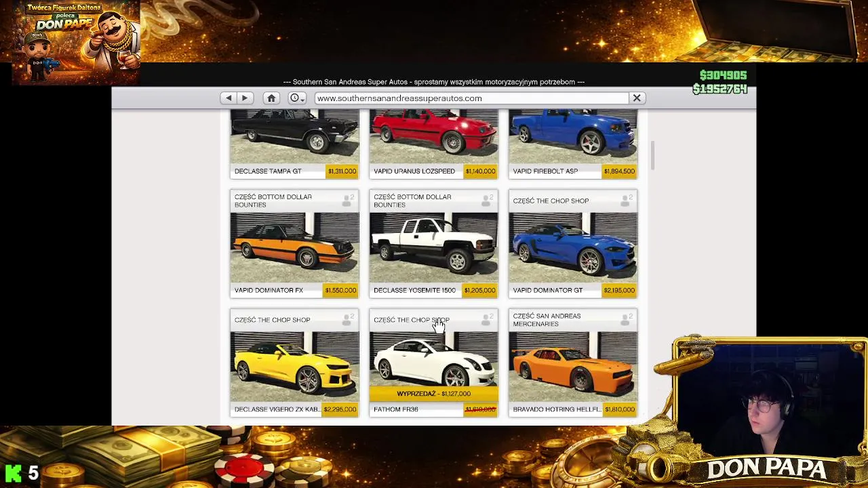Screen dimensions: 868x488
Task: Click the Vapid Uranus LozSpeed name label
Action: tap(414, 171)
